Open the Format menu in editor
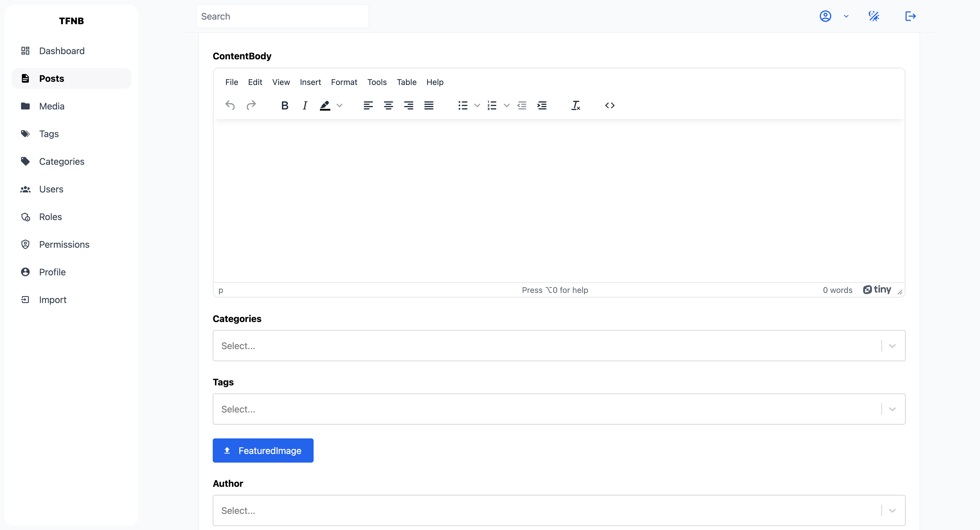 (x=344, y=82)
